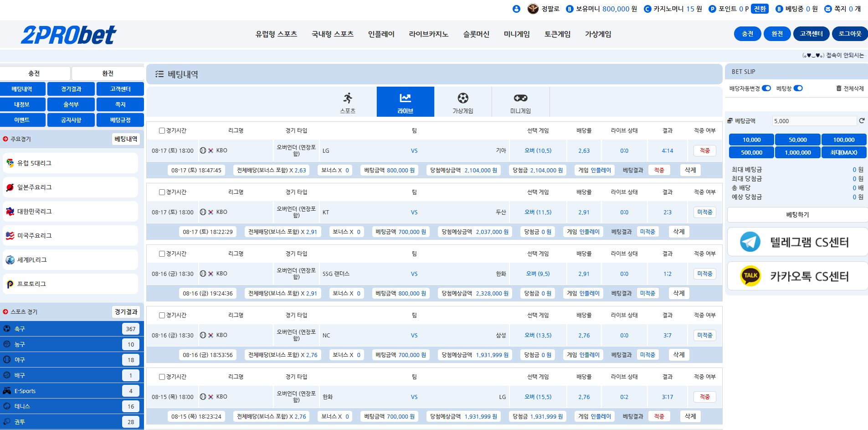Check the checkbox for LG vs 기아 bet
The width and height of the screenshot is (868, 430).
pyautogui.click(x=162, y=131)
